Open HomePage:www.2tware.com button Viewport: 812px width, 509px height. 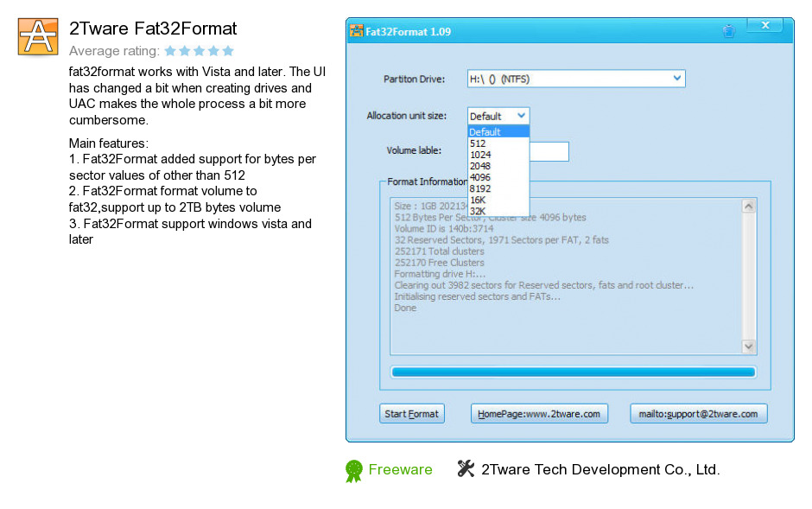[539, 414]
